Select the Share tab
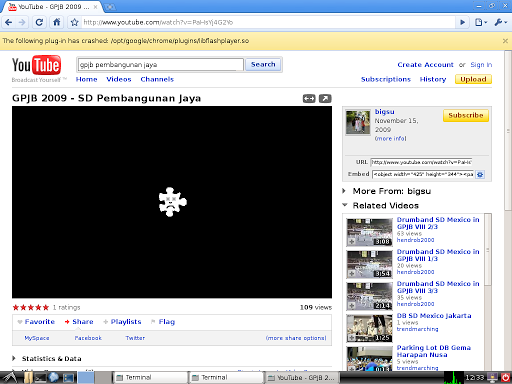512x384 pixels. point(79,322)
